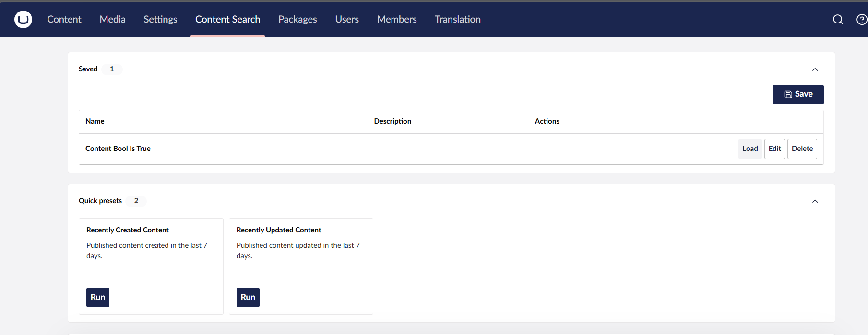Click the Description column header
Screen dimensions: 868x335
click(x=392, y=121)
